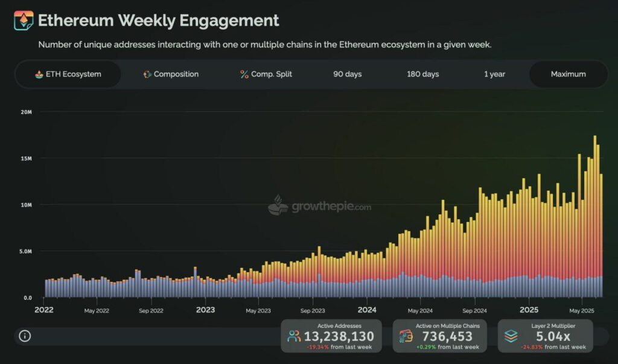Click the Active Addresses people icon
Screen dimensions: 618x364
[294, 336]
